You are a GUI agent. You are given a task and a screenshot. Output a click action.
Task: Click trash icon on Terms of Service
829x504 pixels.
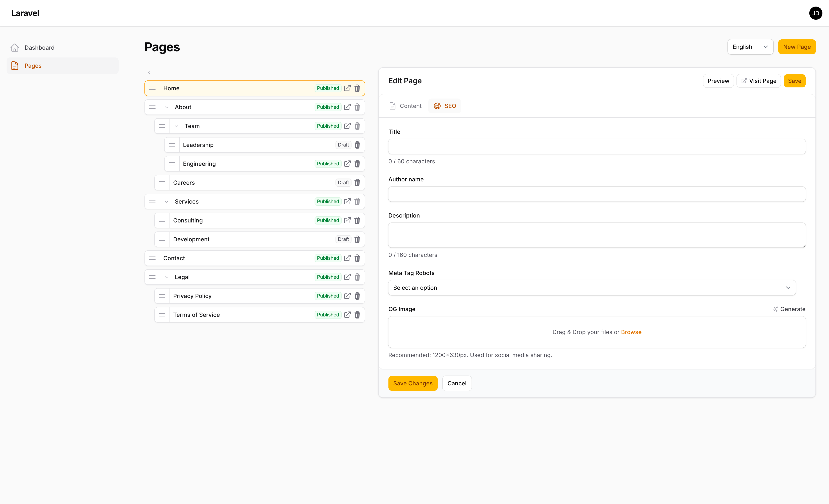click(357, 315)
